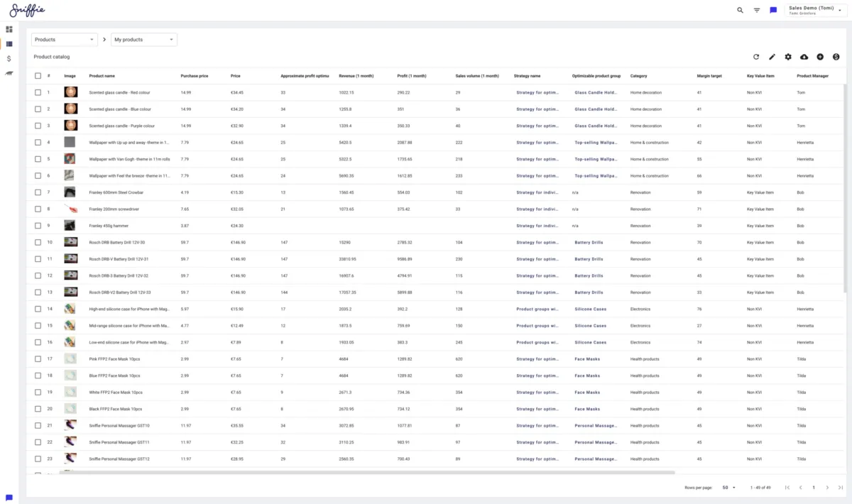Select the Franley 600mm Steel Crowbar row checkbox

(x=38, y=192)
